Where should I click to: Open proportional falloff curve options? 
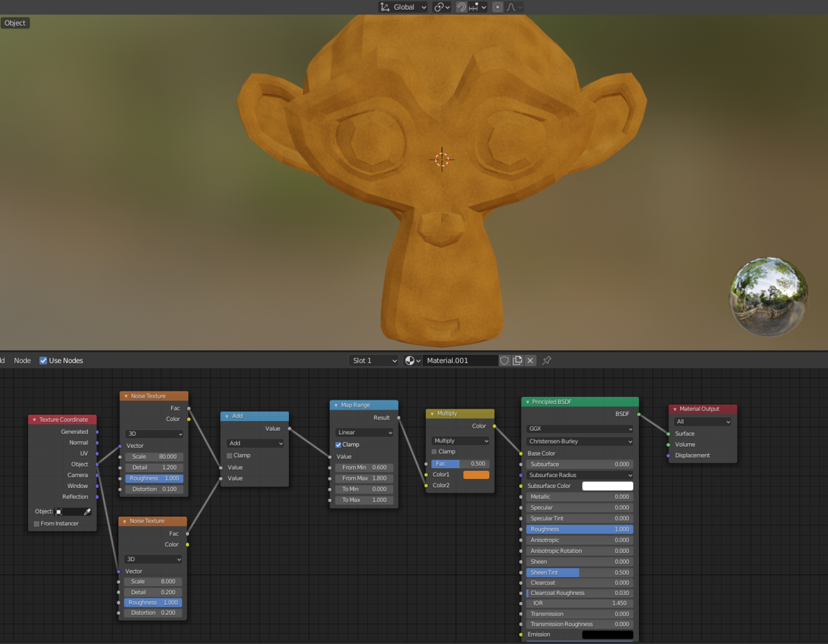pyautogui.click(x=514, y=7)
